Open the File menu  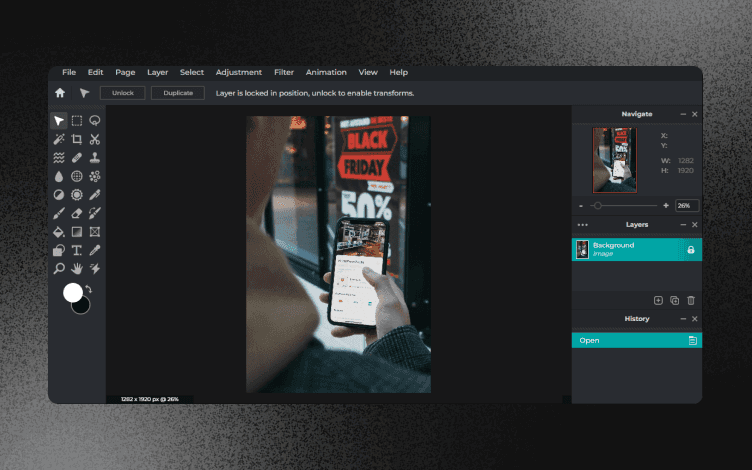pyautogui.click(x=69, y=72)
